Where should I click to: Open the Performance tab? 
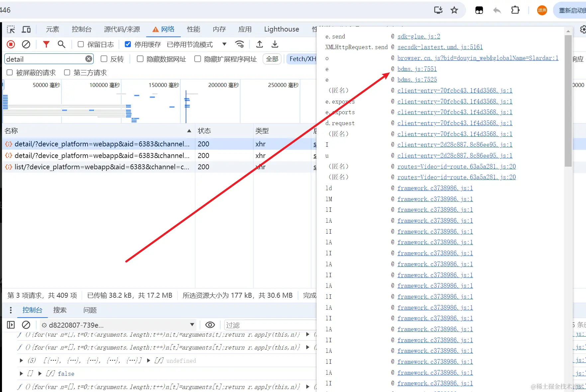[194, 30]
